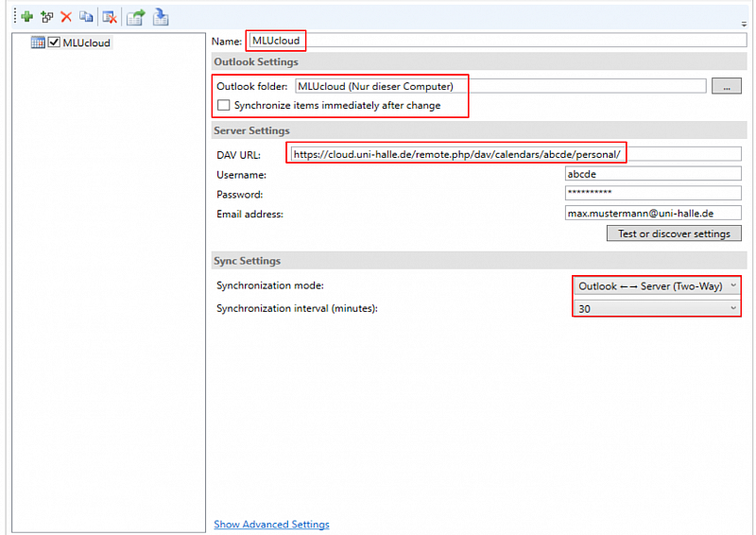Select the MLUcloud profile in the list

86,43
